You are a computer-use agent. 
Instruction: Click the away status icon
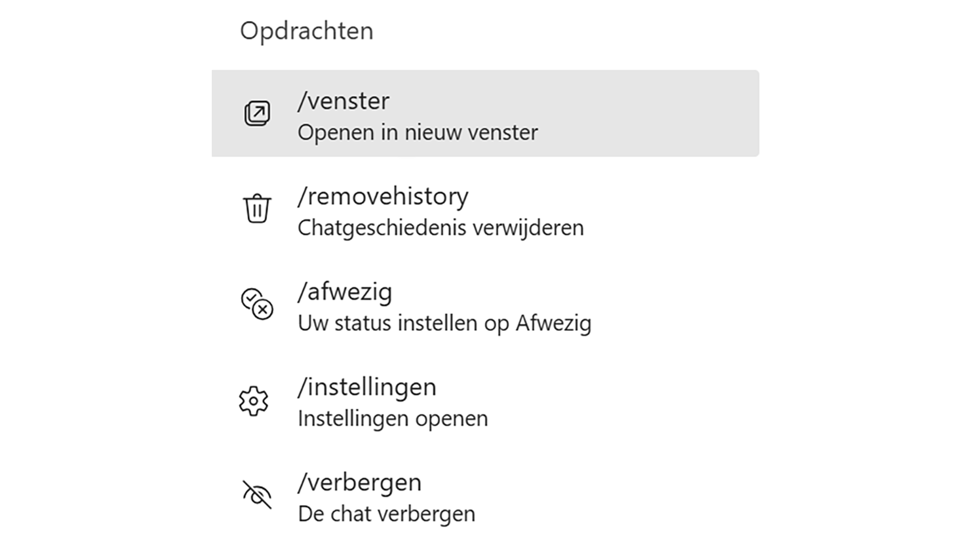(257, 304)
